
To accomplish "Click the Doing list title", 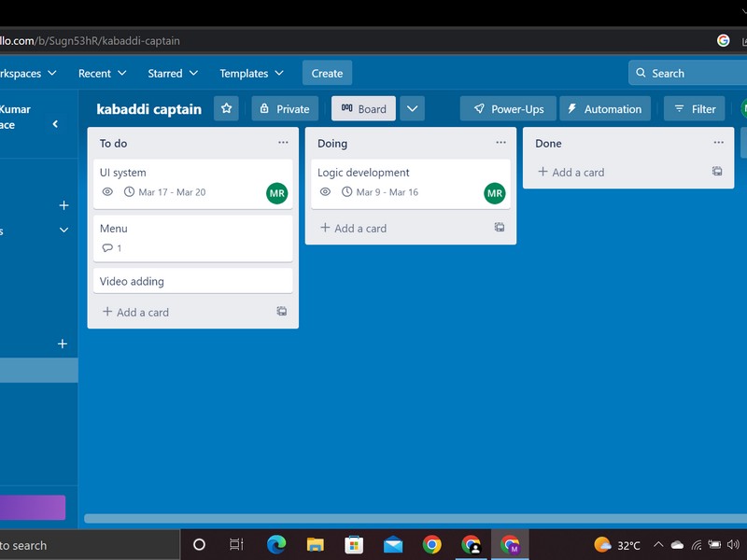I will 332,144.
